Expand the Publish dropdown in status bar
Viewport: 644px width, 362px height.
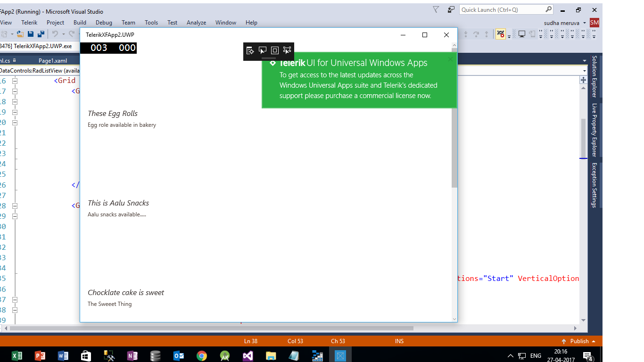(594, 341)
